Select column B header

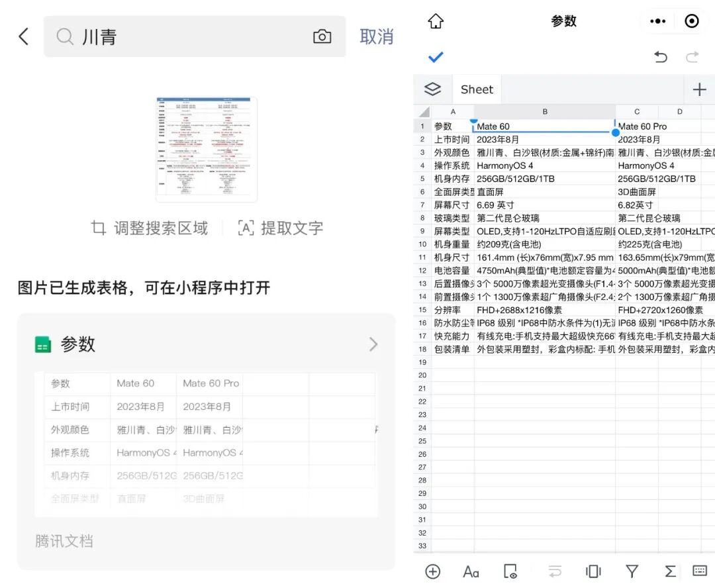(x=545, y=112)
